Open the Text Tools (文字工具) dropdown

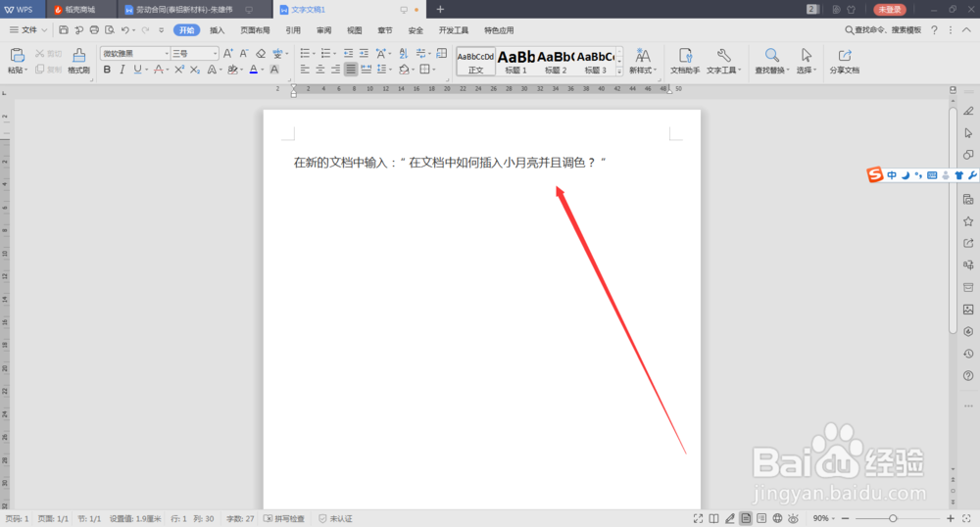(x=724, y=61)
